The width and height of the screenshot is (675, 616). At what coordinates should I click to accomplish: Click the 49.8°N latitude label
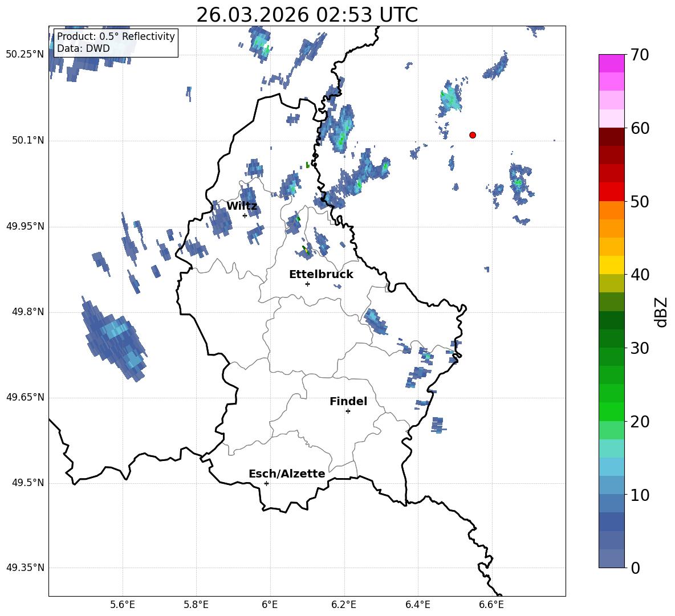pyautogui.click(x=28, y=312)
